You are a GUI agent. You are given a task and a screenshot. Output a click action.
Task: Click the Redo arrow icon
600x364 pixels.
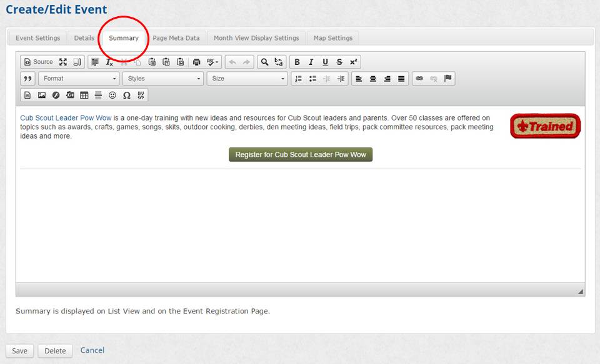(x=246, y=62)
